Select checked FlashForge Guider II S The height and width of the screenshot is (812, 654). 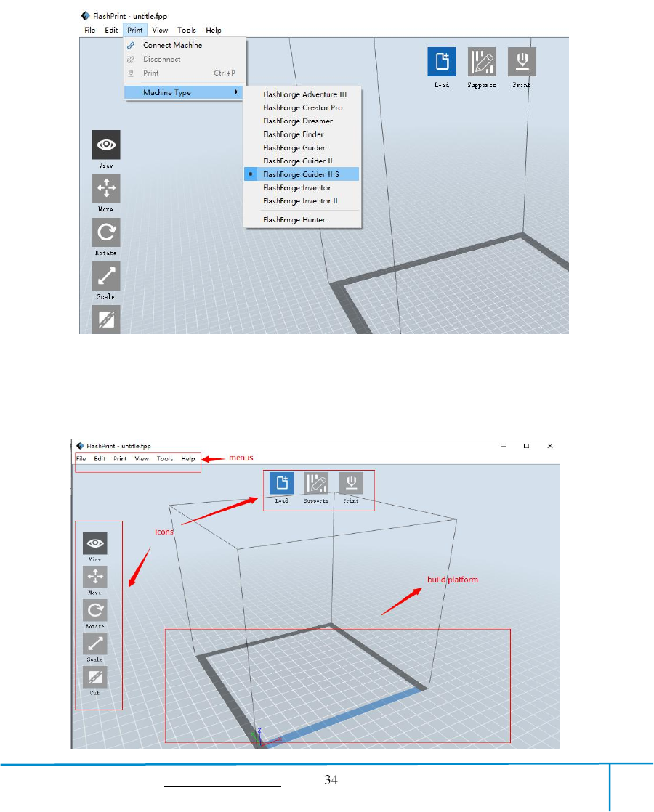(x=302, y=174)
